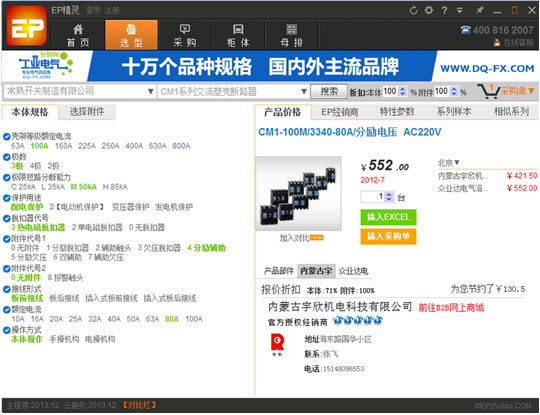Open the 前往B2B网上商城 link
The width and height of the screenshot is (540, 415).
pyautogui.click(x=451, y=308)
